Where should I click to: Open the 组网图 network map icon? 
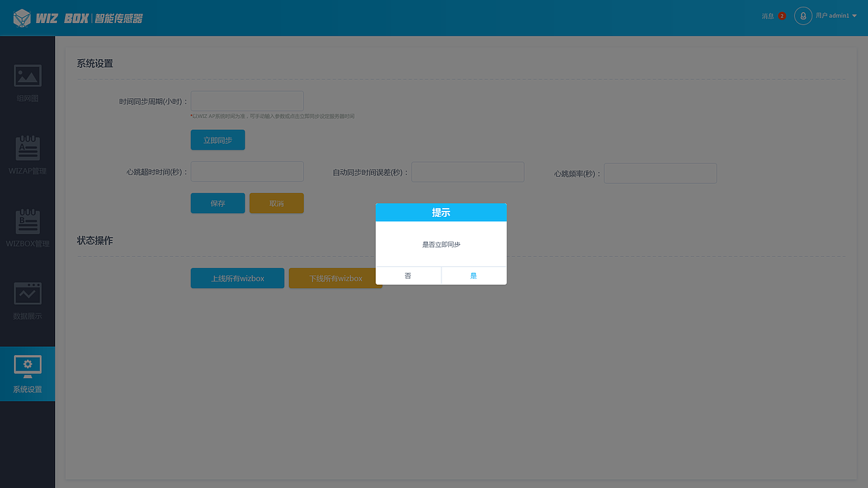[x=28, y=75]
